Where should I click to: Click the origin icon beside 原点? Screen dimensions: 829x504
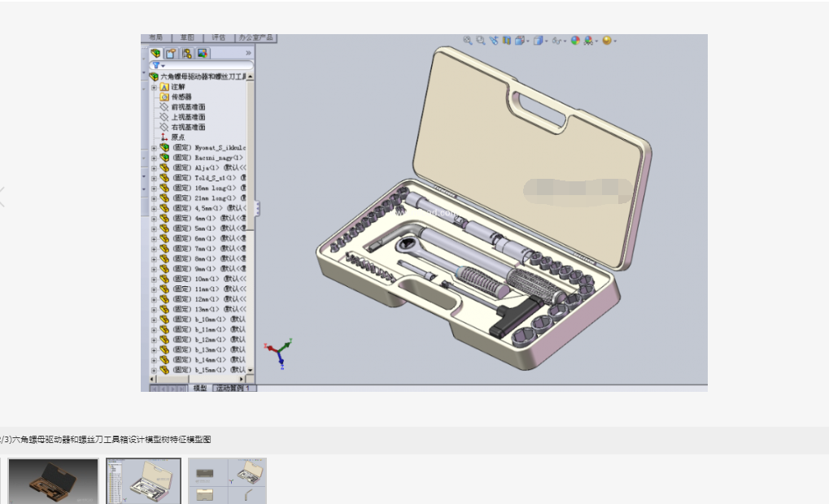164,137
